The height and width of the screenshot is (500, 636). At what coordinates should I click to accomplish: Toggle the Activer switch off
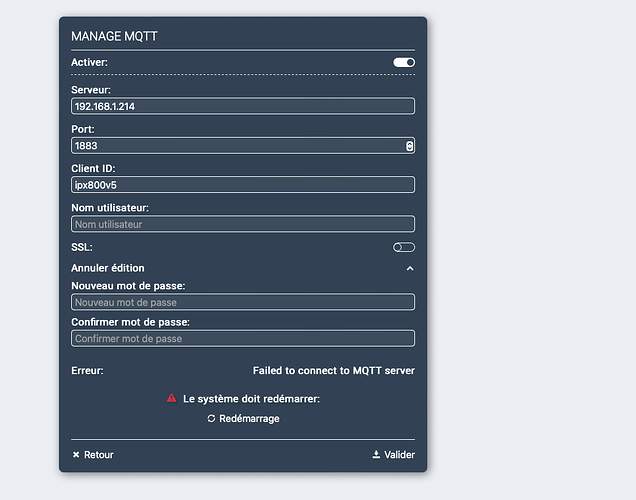404,62
